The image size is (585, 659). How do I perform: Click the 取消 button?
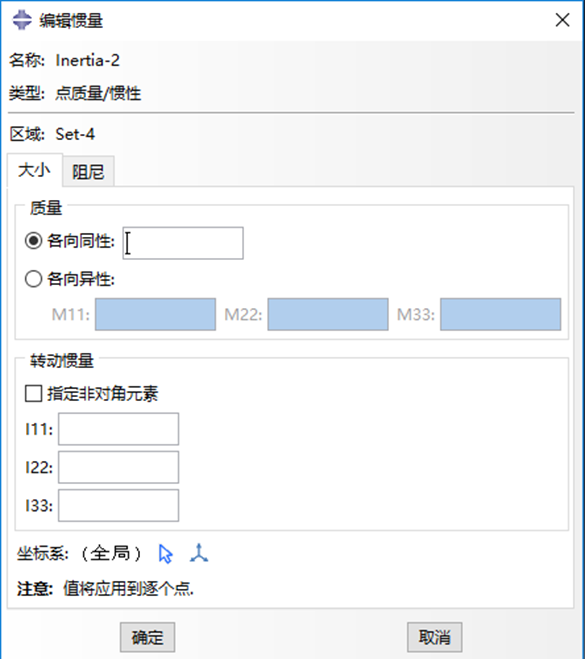click(435, 637)
